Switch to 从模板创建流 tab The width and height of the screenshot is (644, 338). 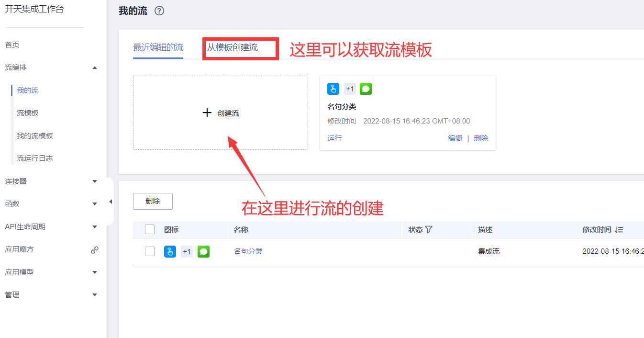pos(233,47)
